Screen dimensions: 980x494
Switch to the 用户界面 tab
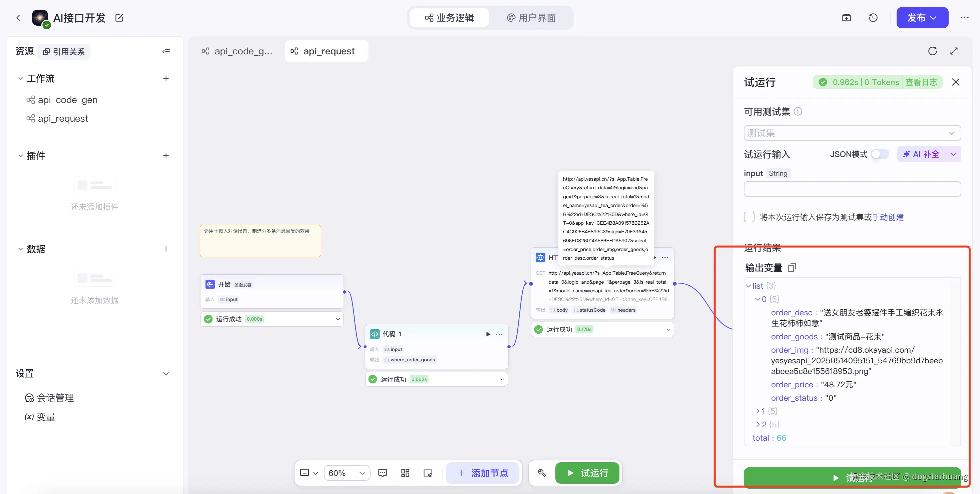[x=531, y=18]
